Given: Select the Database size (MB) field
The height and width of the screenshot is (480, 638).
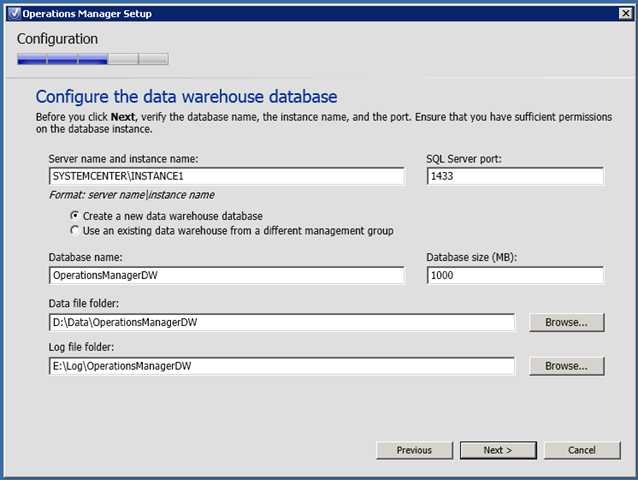Looking at the screenshot, I should 515,275.
